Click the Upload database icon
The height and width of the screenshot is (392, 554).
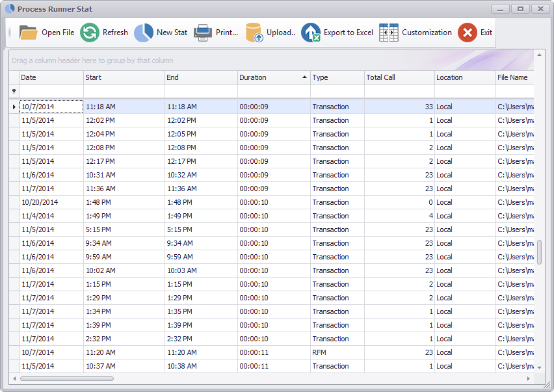tap(254, 33)
